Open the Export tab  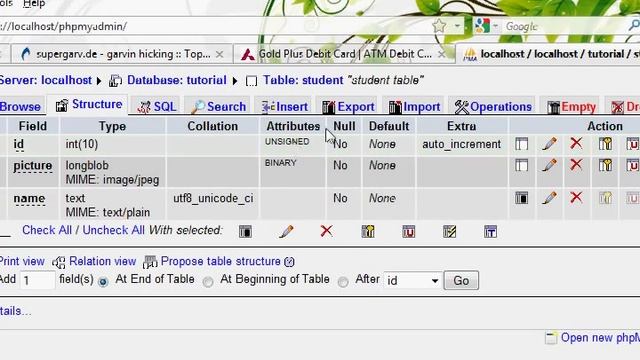[x=348, y=107]
